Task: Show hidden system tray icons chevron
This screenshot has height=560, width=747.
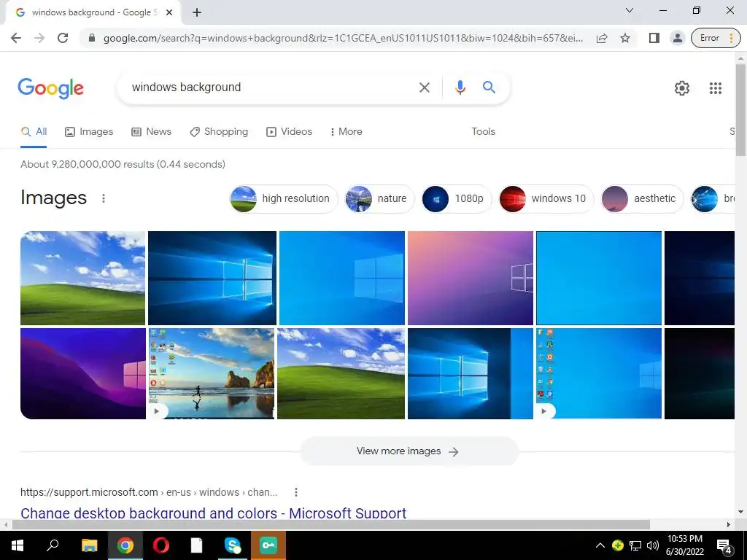Action: tap(600, 545)
